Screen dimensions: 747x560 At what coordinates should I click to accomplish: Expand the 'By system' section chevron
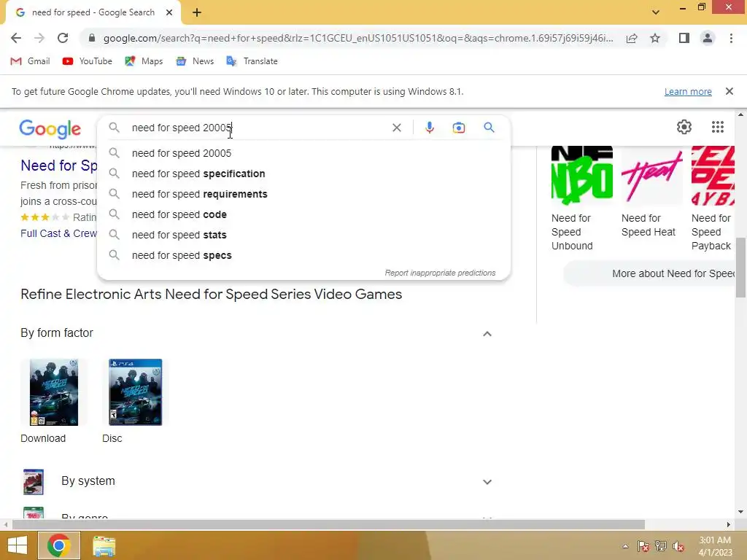pos(487,482)
